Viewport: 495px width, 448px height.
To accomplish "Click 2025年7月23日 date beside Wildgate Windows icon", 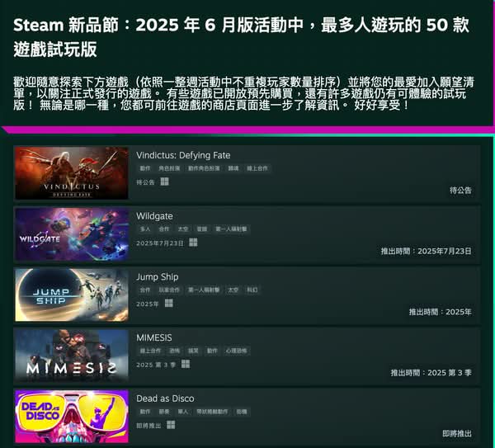I will (x=160, y=243).
